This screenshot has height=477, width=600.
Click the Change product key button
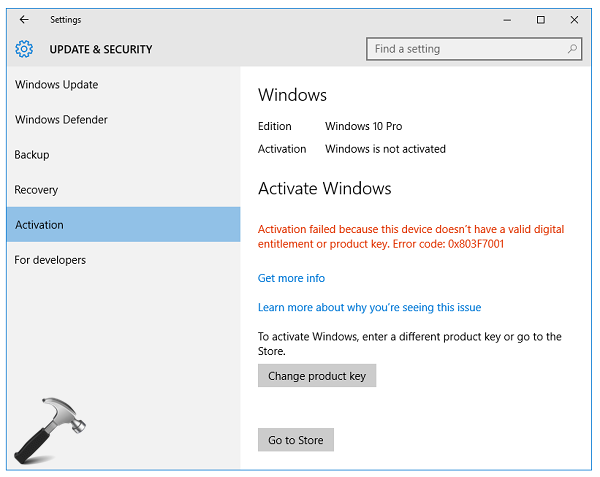(317, 376)
